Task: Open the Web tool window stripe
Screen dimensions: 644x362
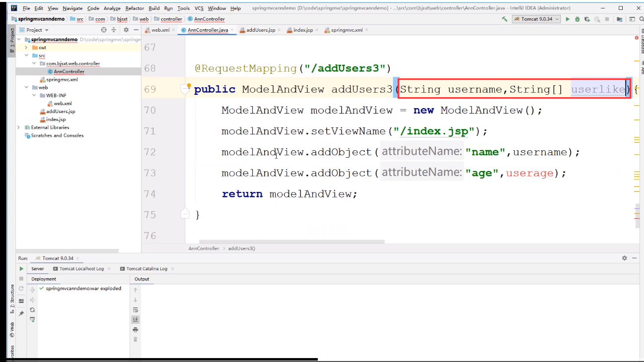Action: click(12, 329)
